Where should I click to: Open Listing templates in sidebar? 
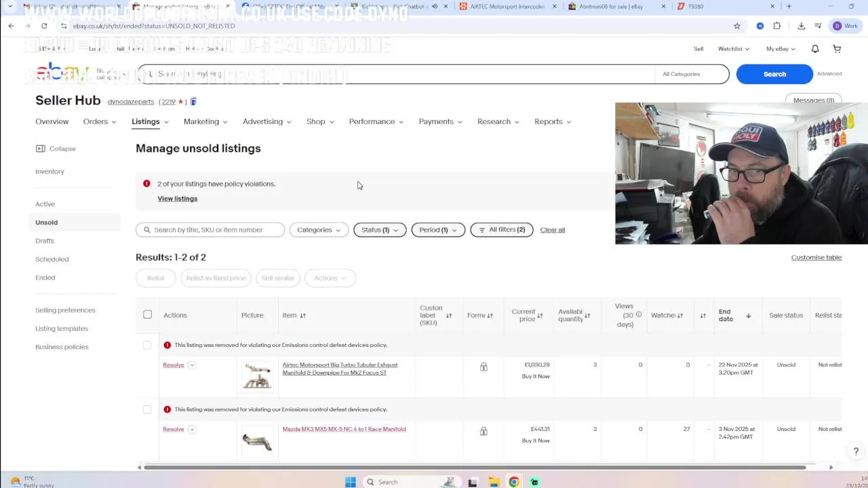pos(62,329)
